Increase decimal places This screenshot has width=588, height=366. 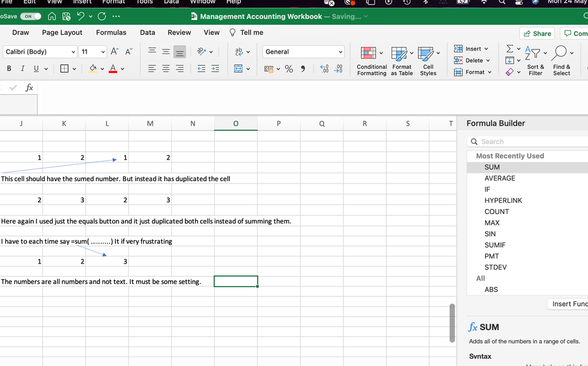point(324,69)
